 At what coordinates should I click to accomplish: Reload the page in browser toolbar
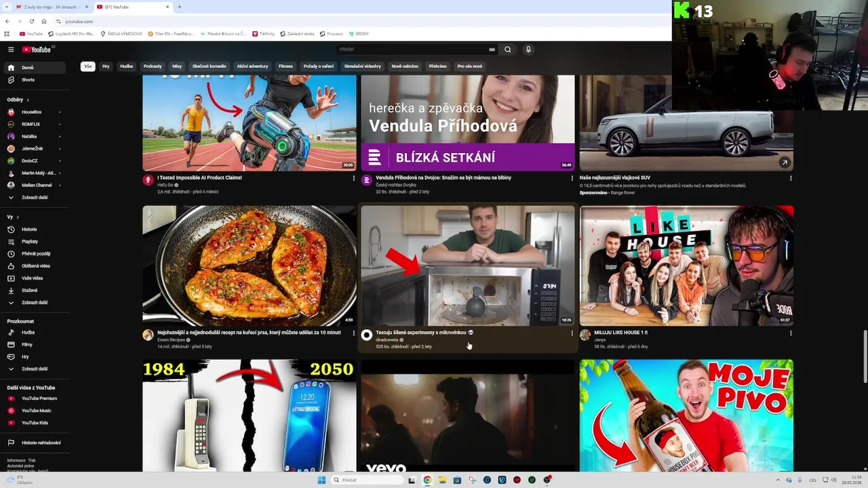pyautogui.click(x=31, y=22)
